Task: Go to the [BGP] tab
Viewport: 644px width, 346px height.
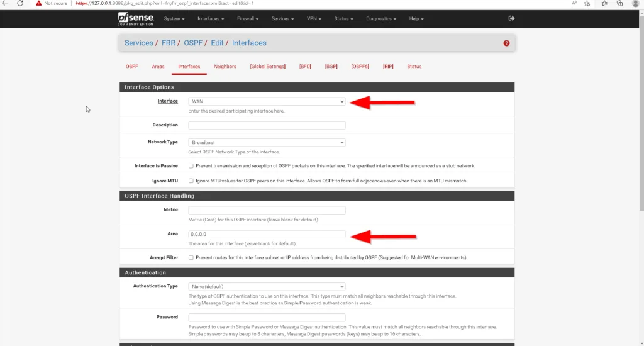Action: [331, 67]
